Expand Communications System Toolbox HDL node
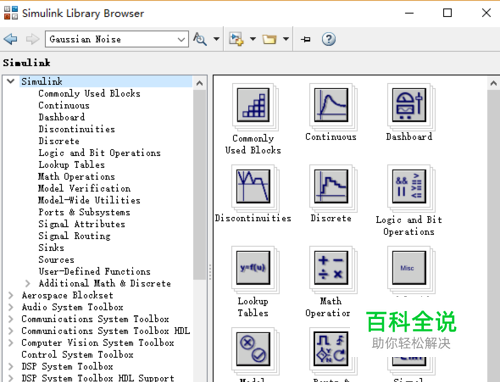 (x=11, y=331)
